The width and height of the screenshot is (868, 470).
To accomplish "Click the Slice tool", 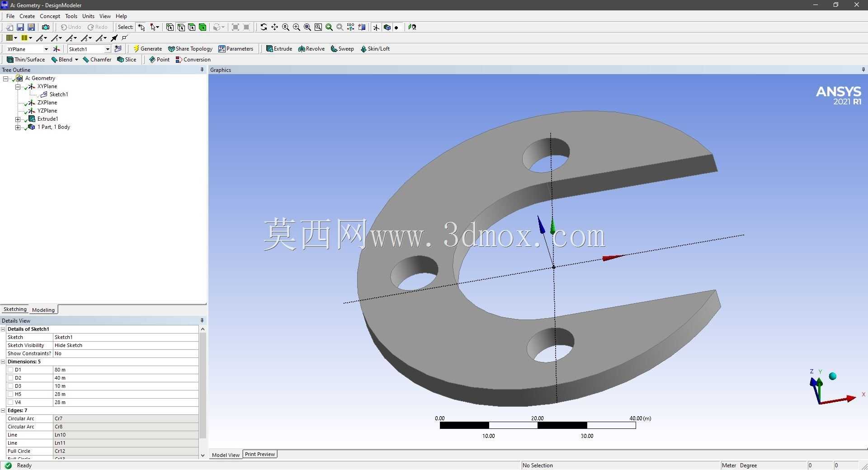I will (127, 60).
